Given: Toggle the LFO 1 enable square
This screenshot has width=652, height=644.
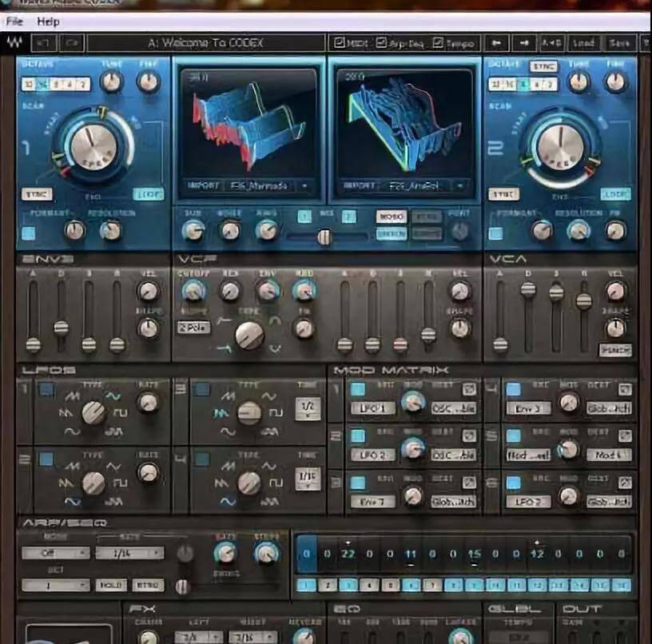Looking at the screenshot, I should (46, 390).
